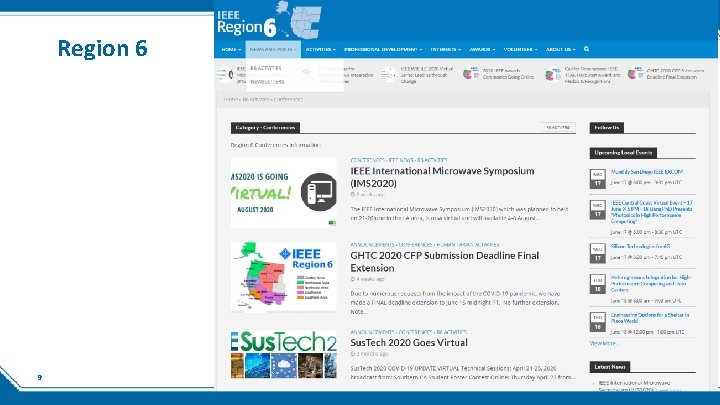The width and height of the screenshot is (720, 405).
Task: Open SusTech 2020 Goes Virtual article
Action: pyautogui.click(x=409, y=343)
